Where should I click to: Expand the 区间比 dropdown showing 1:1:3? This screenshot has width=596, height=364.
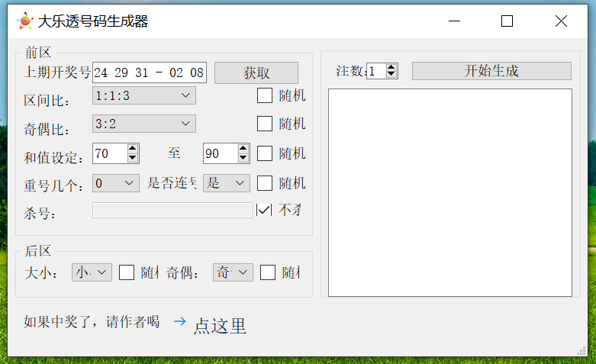click(x=143, y=95)
